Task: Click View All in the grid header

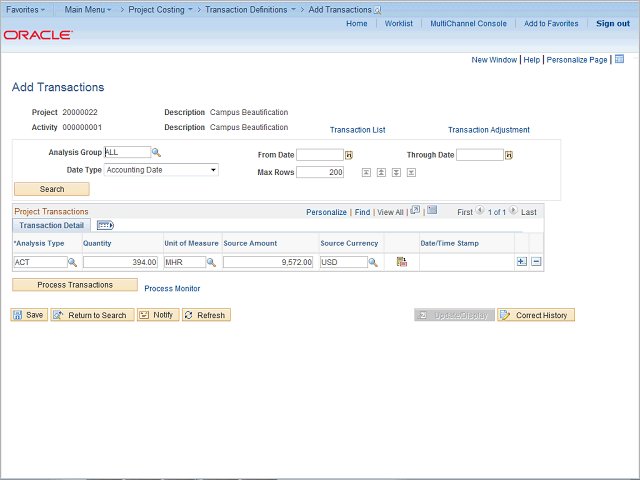Action: pyautogui.click(x=390, y=212)
